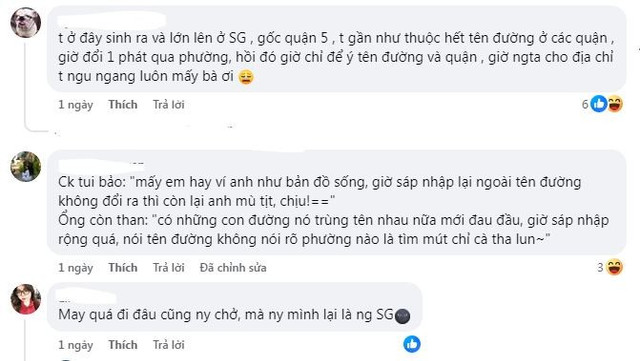Click the haha emoji reaction on first comment

tap(615, 104)
